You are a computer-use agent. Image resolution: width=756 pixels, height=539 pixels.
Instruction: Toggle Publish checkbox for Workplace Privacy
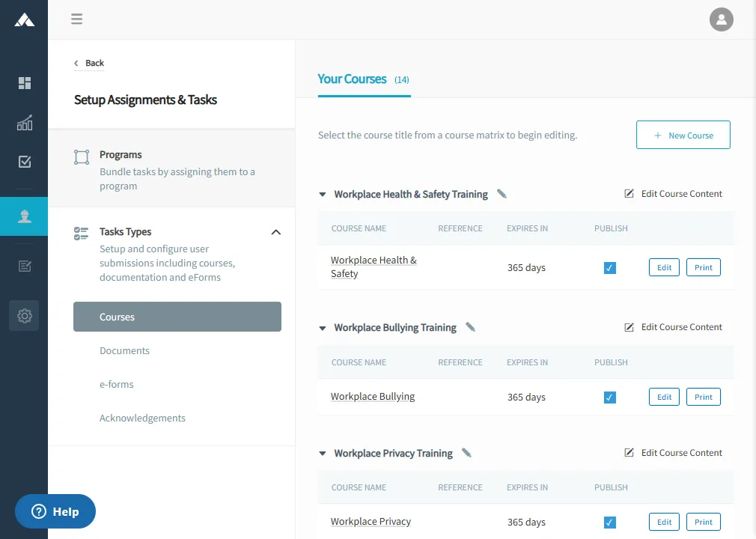(x=610, y=523)
